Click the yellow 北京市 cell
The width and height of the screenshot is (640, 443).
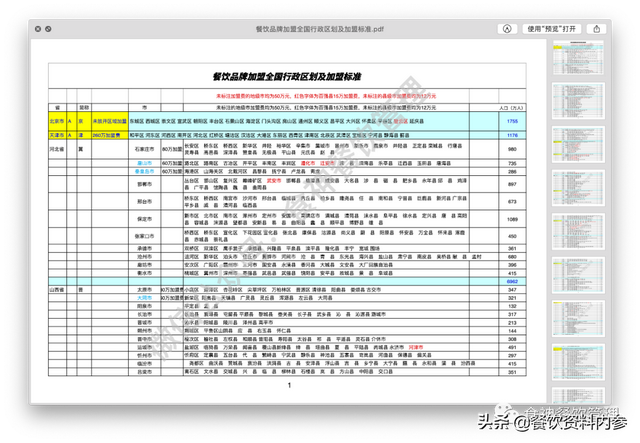tap(57, 121)
